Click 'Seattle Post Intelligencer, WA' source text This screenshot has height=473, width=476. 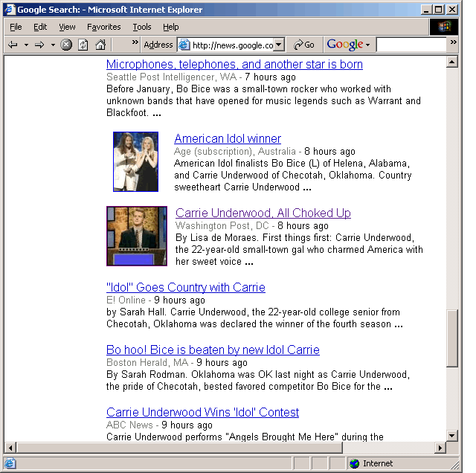pyautogui.click(x=172, y=77)
